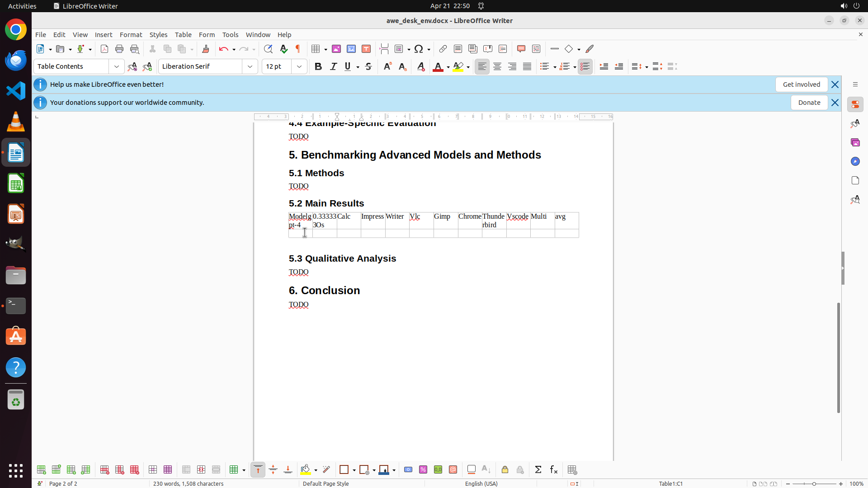This screenshot has height=488, width=868.
Task: Click the Get involved button
Action: pyautogui.click(x=801, y=84)
